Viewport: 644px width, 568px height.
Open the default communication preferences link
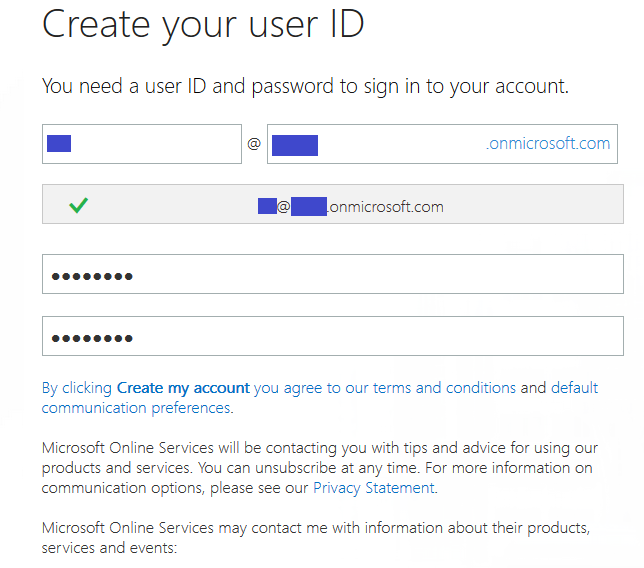click(136, 408)
